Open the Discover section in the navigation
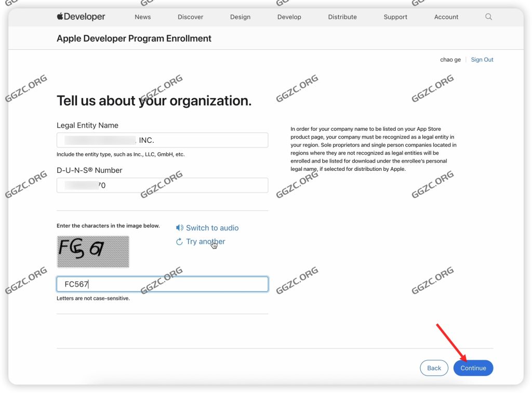This screenshot has width=532, height=393. tap(190, 17)
